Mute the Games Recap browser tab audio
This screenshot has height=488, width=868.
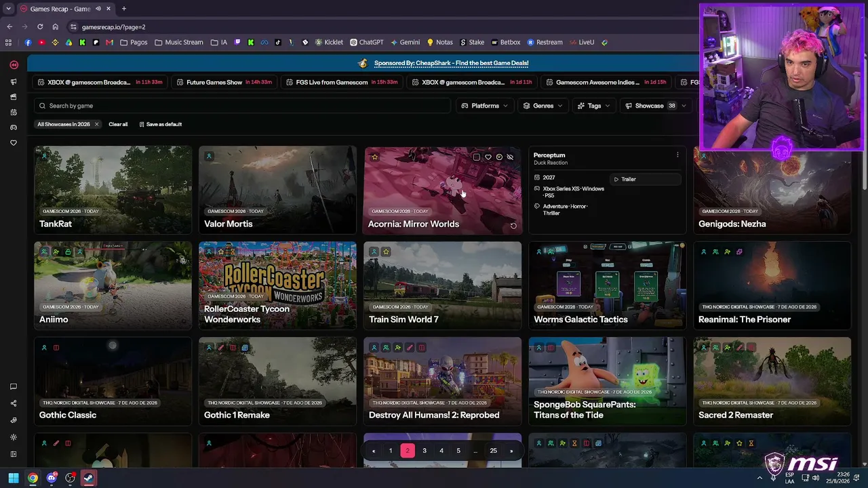[x=98, y=9]
